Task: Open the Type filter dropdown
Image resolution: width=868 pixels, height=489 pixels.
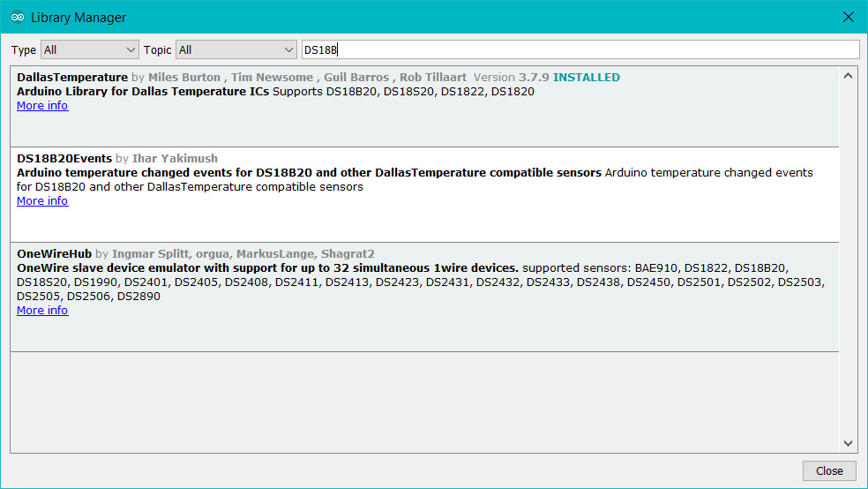Action: point(89,49)
